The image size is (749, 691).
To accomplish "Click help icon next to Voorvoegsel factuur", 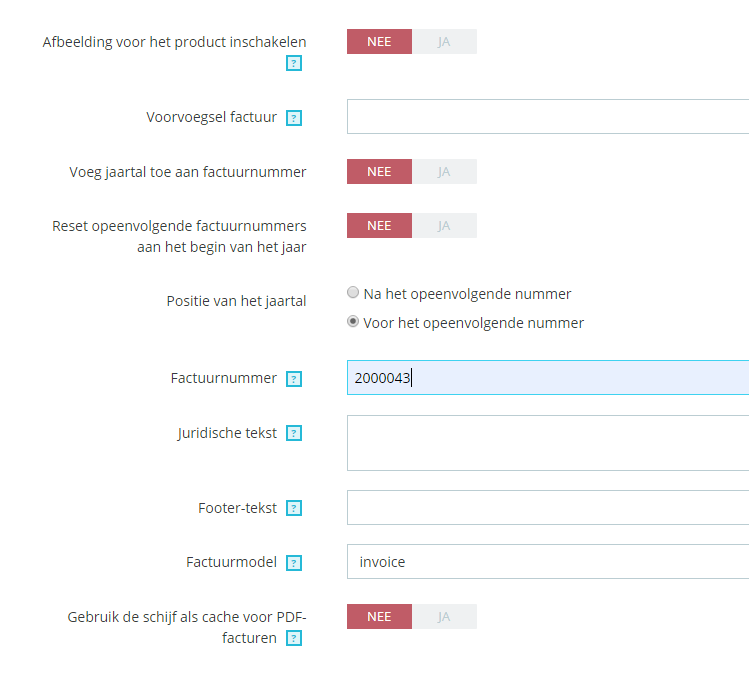I will pyautogui.click(x=294, y=118).
